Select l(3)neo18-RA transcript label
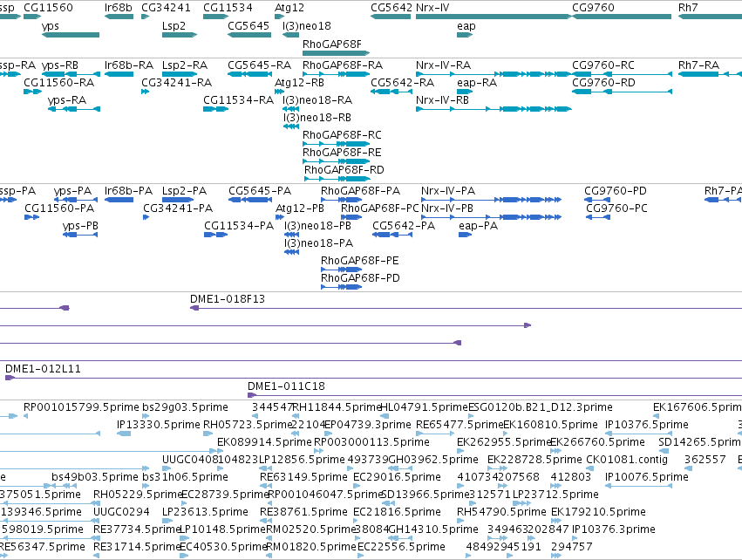 (317, 100)
